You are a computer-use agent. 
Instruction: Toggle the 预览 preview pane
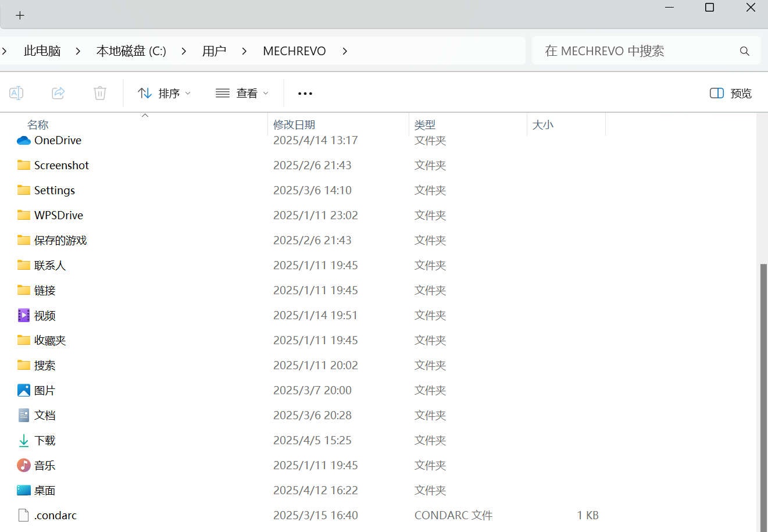[730, 93]
